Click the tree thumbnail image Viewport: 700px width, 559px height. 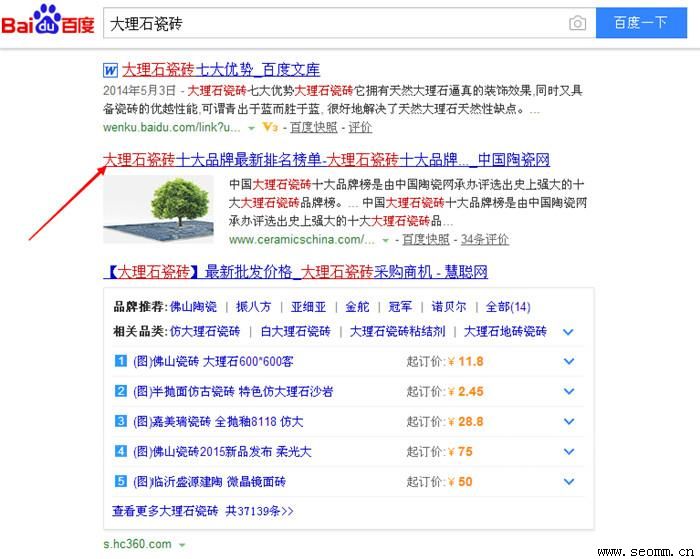[x=158, y=209]
